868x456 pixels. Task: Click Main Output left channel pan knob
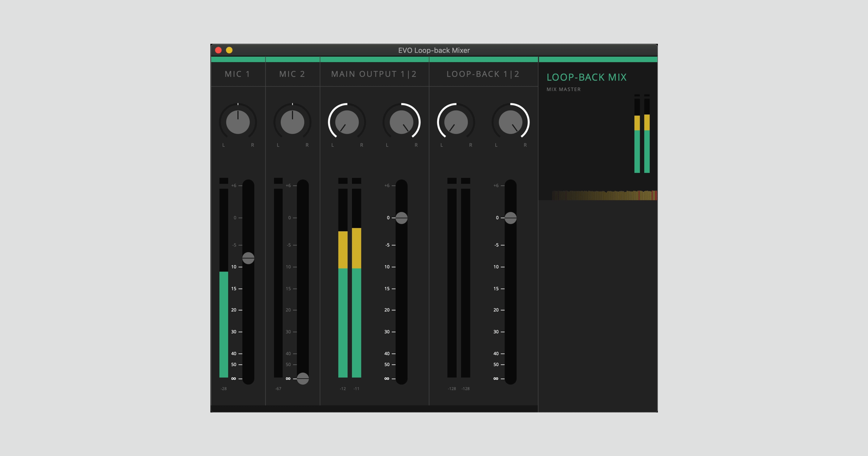click(x=347, y=122)
